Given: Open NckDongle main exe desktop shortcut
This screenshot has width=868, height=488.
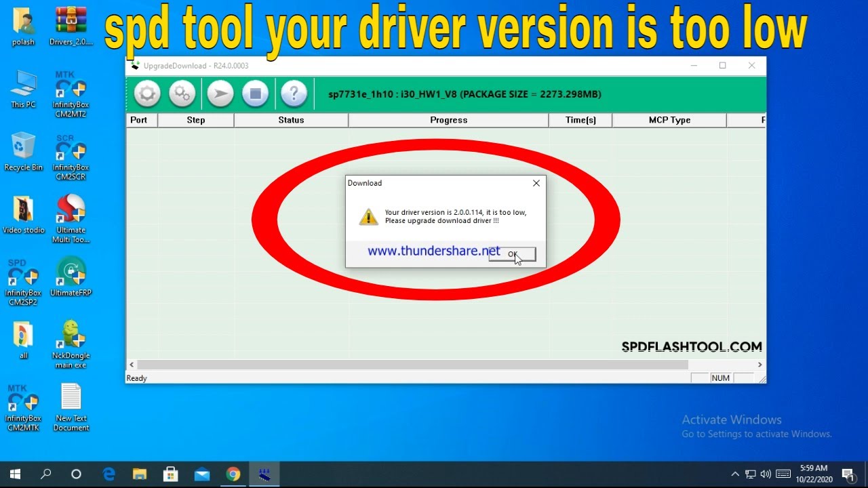Looking at the screenshot, I should click(71, 344).
